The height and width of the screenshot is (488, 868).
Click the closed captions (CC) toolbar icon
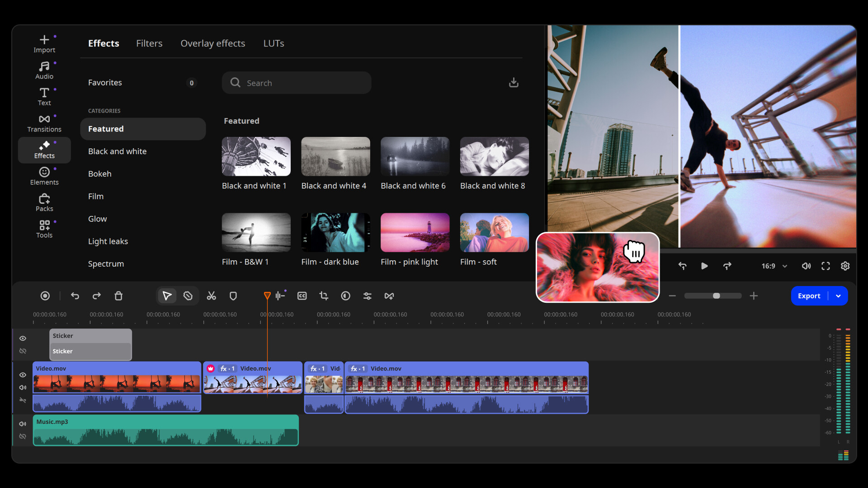click(x=302, y=296)
